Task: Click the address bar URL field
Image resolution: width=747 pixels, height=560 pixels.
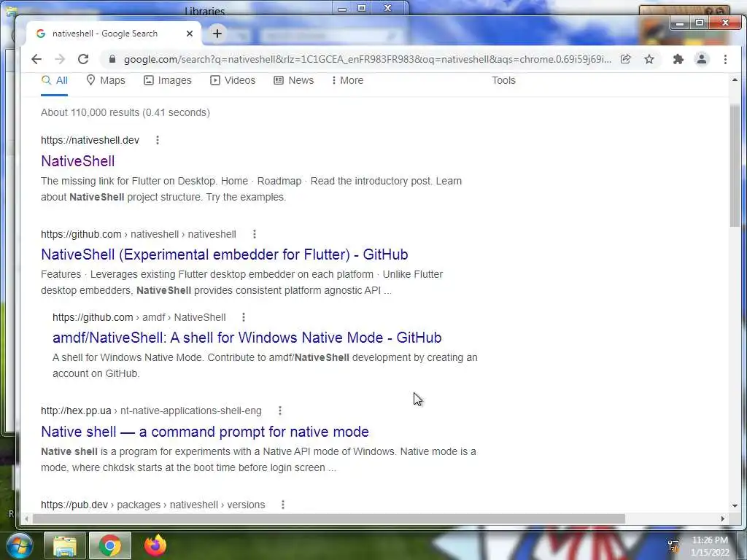Action: (367, 59)
